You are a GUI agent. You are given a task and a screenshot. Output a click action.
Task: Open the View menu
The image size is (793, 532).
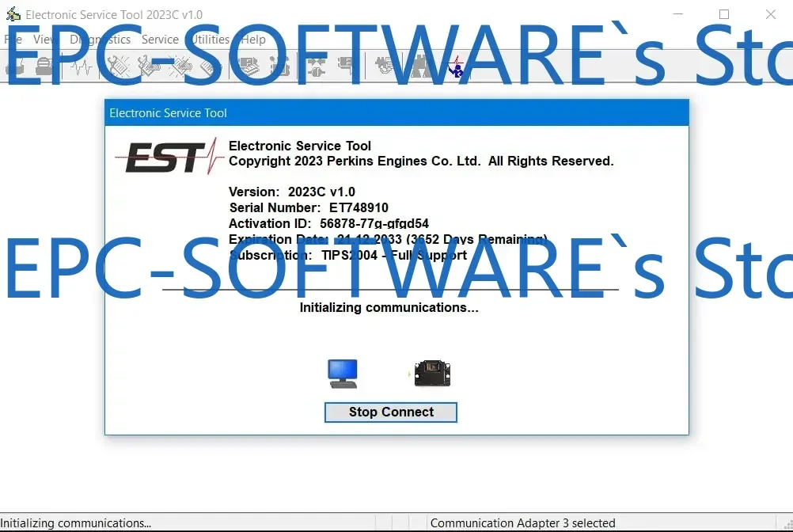click(44, 40)
